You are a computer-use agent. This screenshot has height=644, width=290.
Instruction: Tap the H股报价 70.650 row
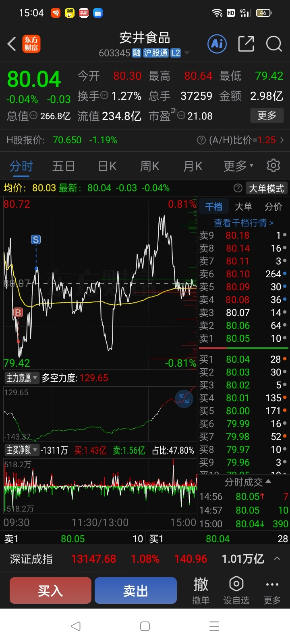(145, 140)
